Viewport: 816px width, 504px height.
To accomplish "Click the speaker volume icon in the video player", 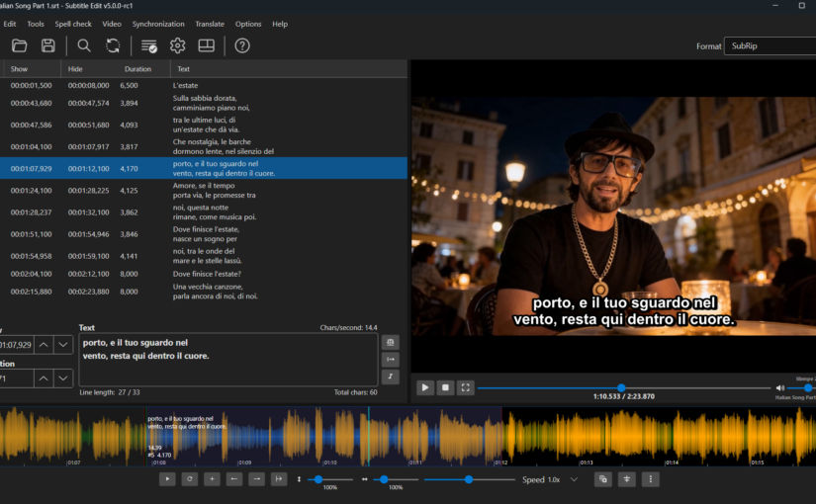I will pos(780,388).
